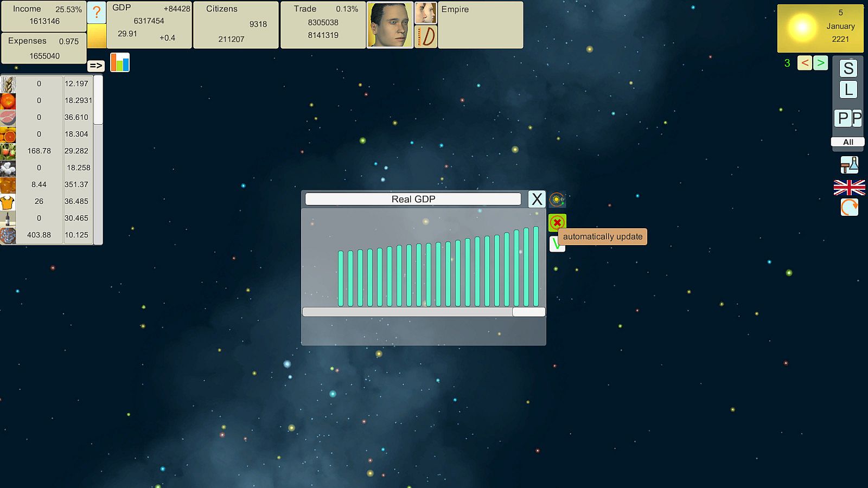868x488 pixels.
Task: Change language via the UK flag icon
Action: point(850,188)
